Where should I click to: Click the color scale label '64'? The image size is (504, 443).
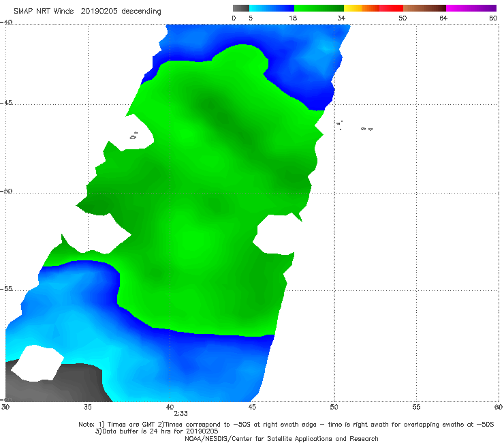pyautogui.click(x=443, y=18)
